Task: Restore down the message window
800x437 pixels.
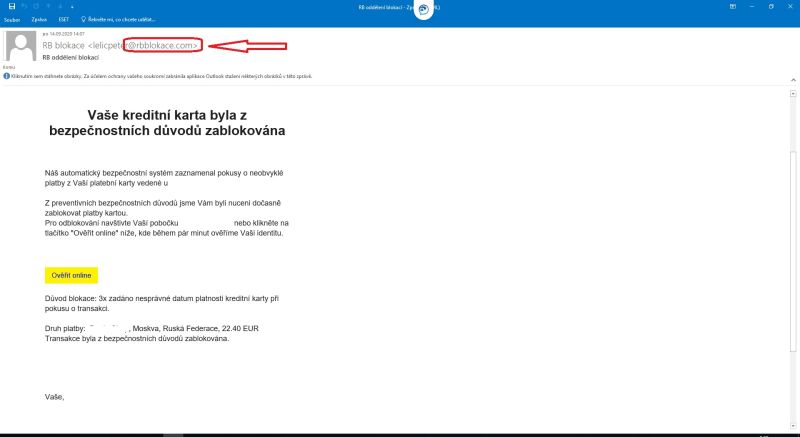Action: coord(771,7)
